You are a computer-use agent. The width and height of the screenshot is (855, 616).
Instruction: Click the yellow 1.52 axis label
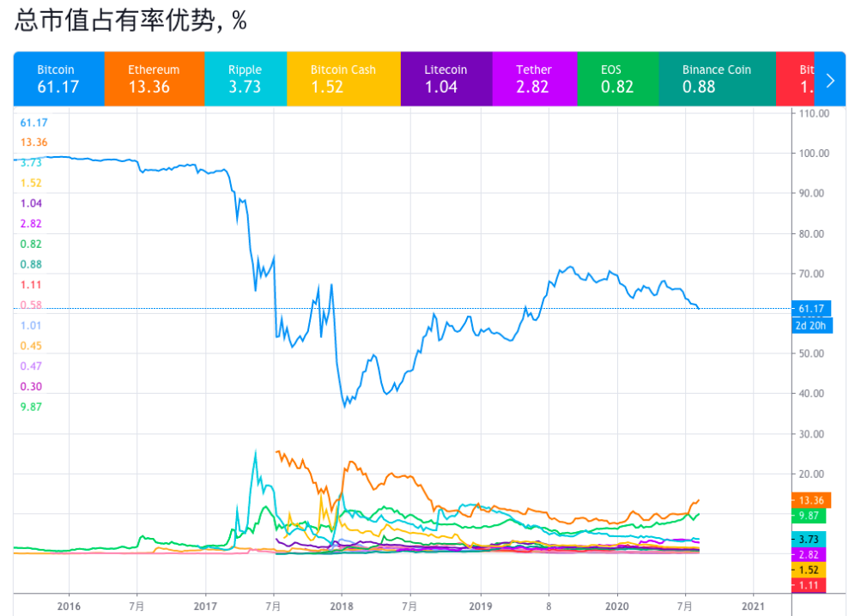tap(809, 570)
